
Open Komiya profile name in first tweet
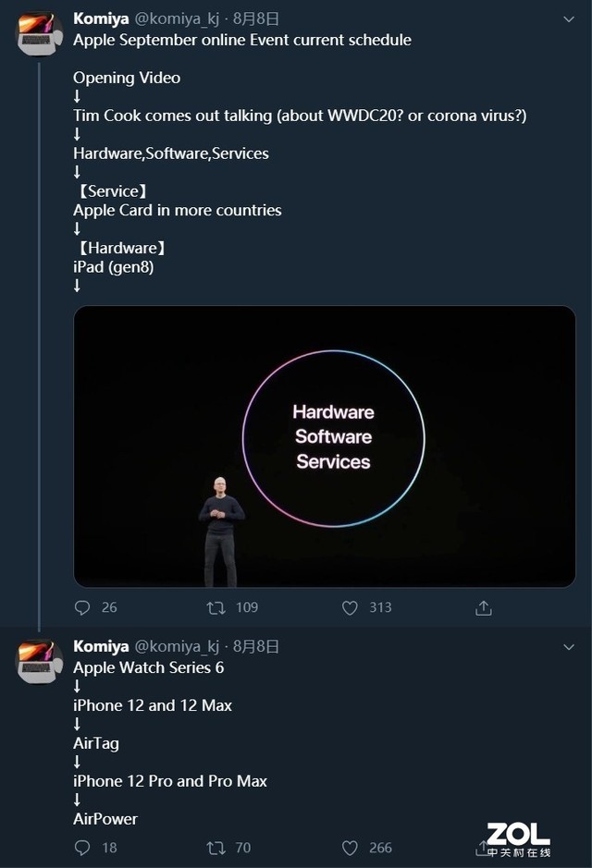coord(102,18)
